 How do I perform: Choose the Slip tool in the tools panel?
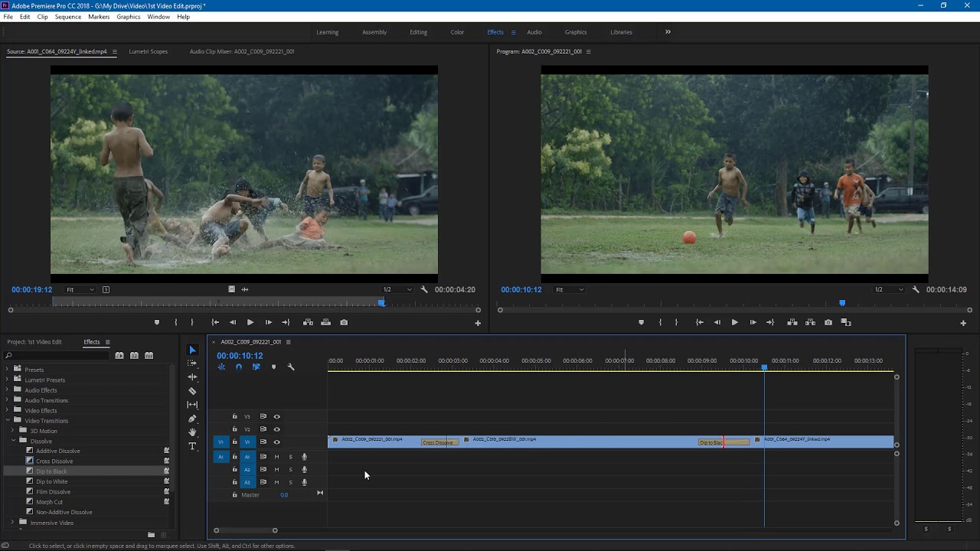click(192, 405)
